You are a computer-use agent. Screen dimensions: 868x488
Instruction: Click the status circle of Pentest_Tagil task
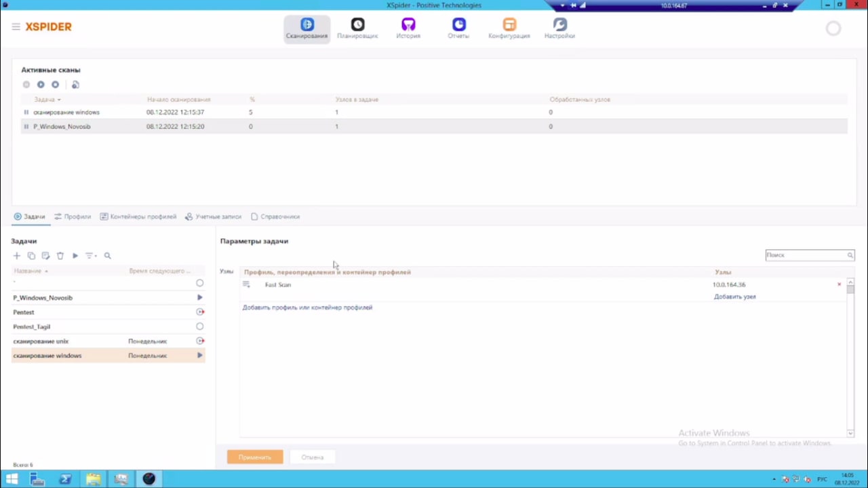click(x=199, y=326)
